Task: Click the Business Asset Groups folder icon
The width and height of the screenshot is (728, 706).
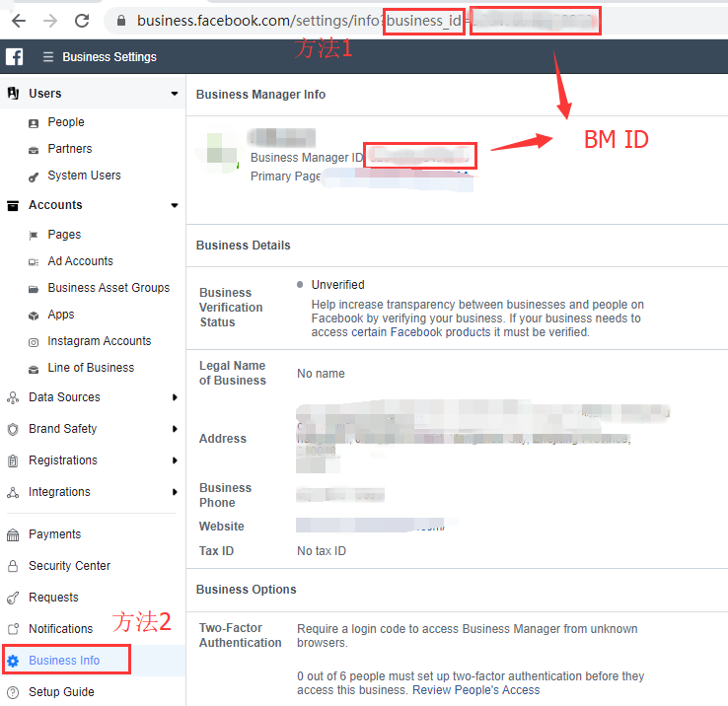Action: pos(34,289)
